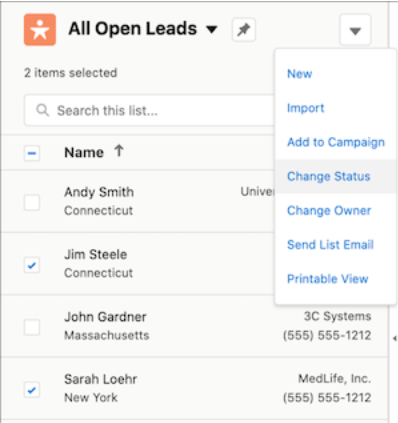Click the search magnifier icon
The width and height of the screenshot is (398, 423).
tap(43, 110)
